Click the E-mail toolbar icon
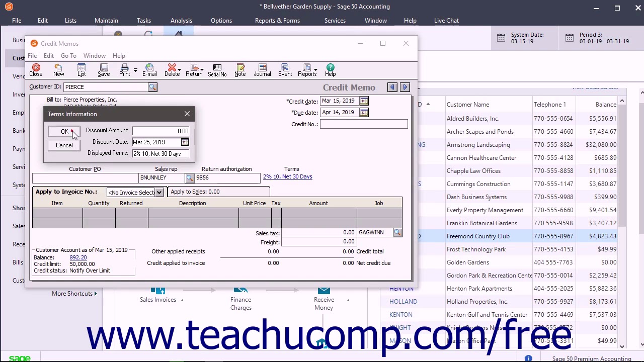 (149, 70)
